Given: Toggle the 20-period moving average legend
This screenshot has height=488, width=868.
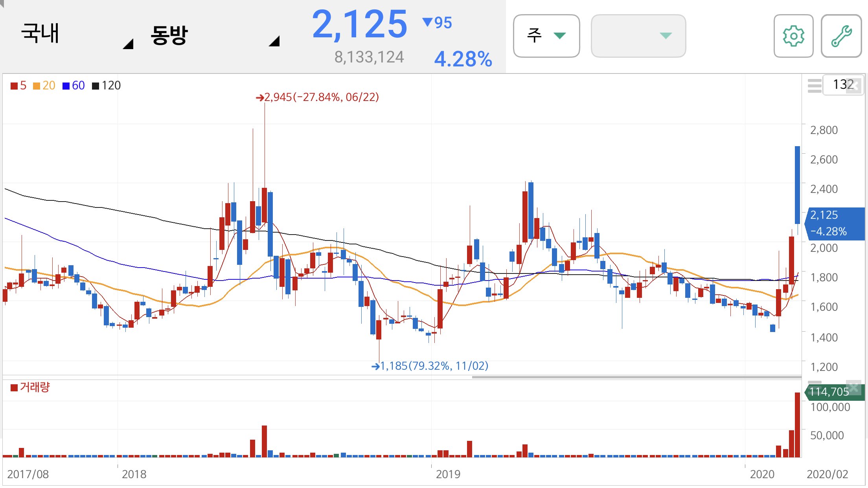Looking at the screenshot, I should point(44,85).
